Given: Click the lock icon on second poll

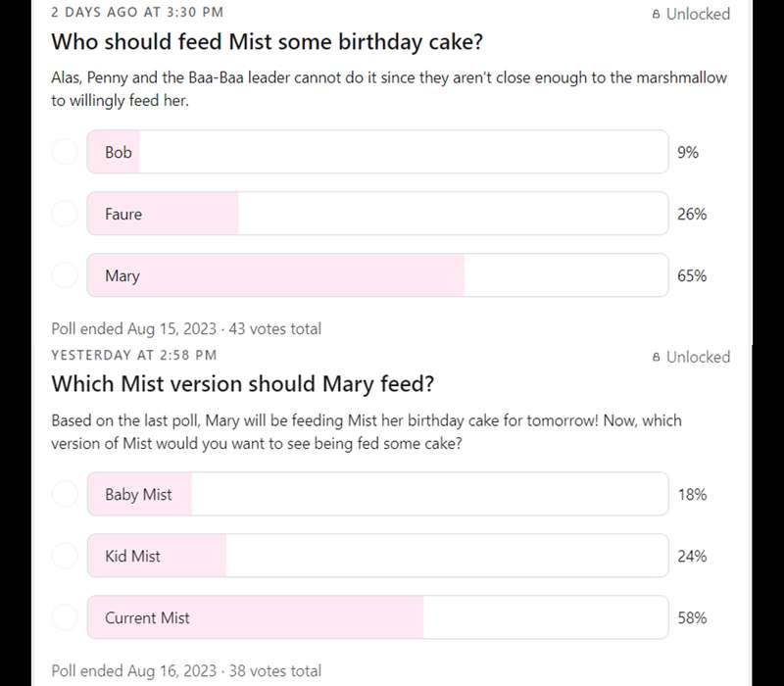Looking at the screenshot, I should (657, 358).
